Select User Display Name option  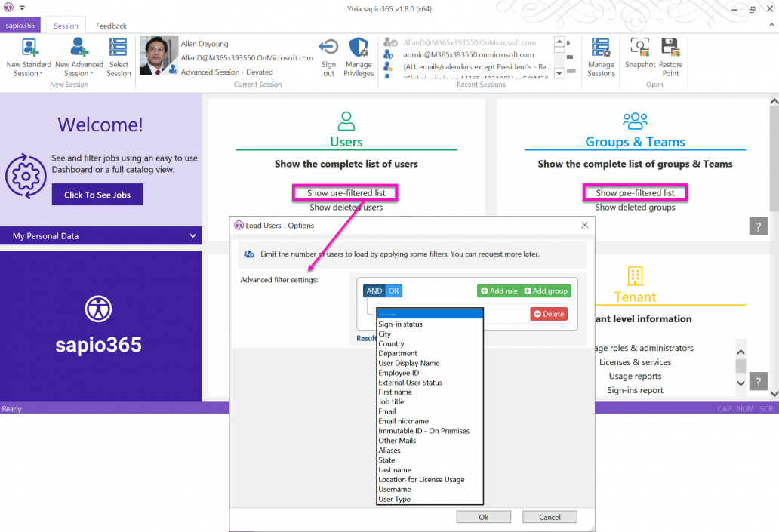[x=430, y=363]
